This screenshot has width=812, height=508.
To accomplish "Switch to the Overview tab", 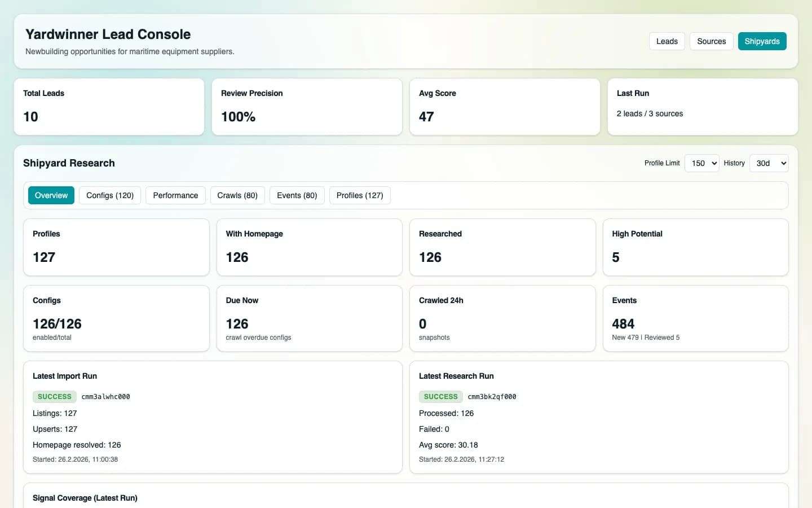I will 51,195.
